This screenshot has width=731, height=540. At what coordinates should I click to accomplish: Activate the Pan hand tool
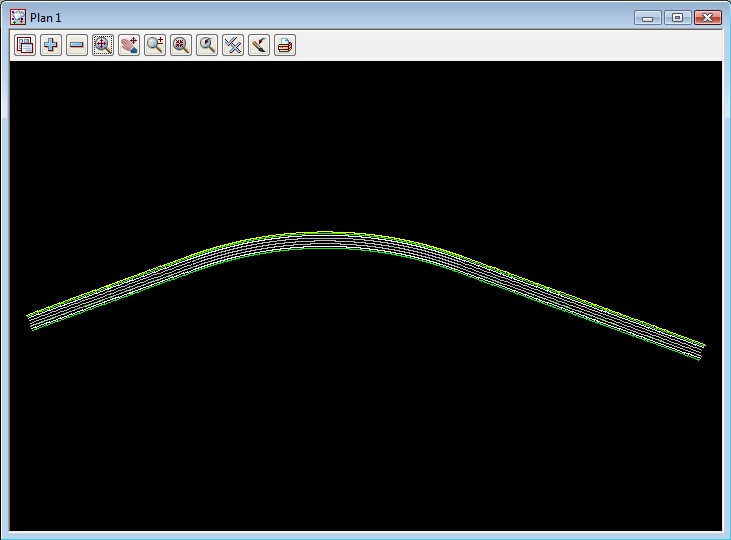129,45
